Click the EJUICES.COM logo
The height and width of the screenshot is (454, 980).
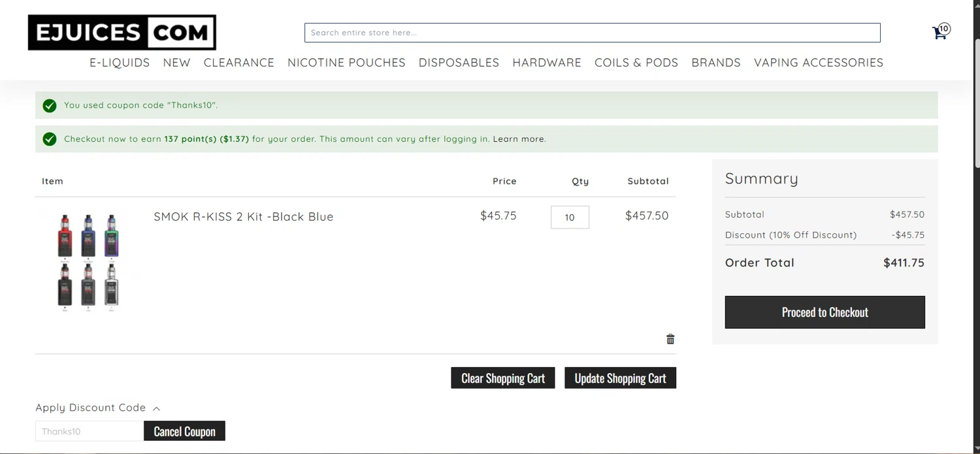tap(122, 33)
